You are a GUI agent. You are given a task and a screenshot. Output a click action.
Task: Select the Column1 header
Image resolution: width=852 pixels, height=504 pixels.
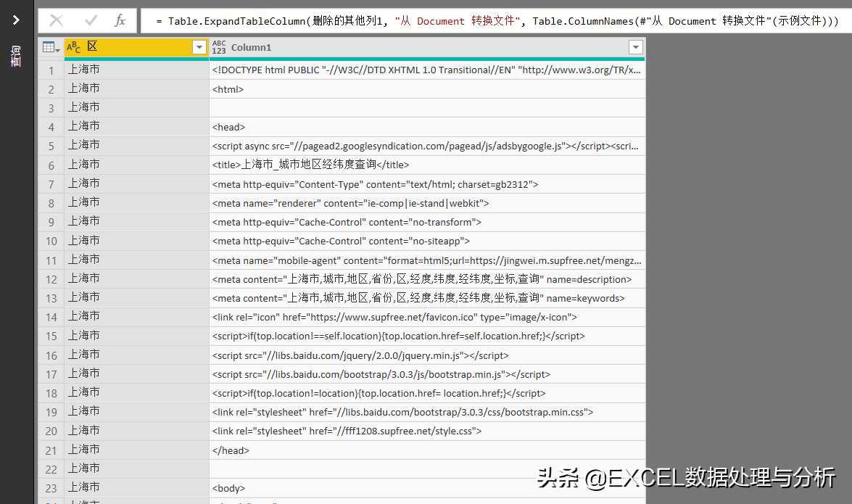pyautogui.click(x=427, y=47)
